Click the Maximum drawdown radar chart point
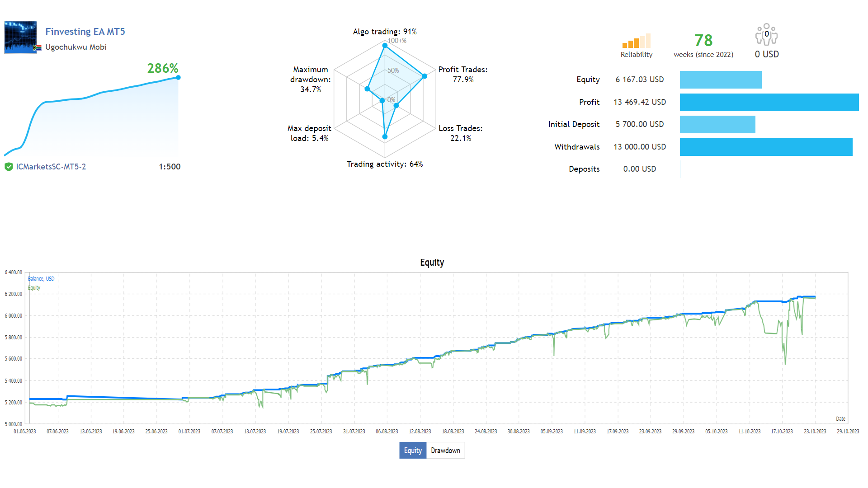Image resolution: width=868 pixels, height=488 pixels. coord(367,89)
